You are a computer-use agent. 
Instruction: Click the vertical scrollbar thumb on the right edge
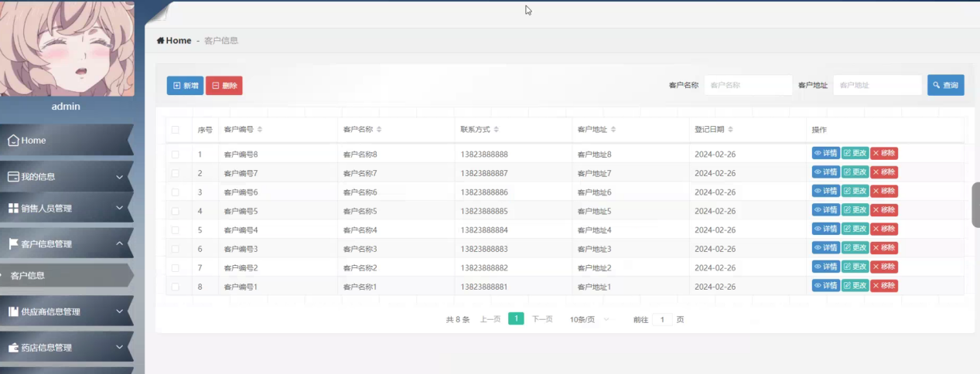pos(975,205)
